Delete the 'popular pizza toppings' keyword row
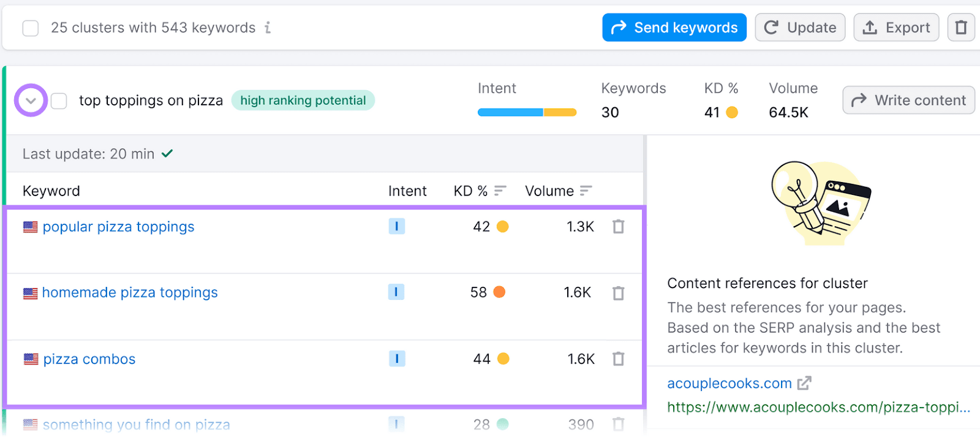980x437 pixels. pyautogui.click(x=619, y=227)
